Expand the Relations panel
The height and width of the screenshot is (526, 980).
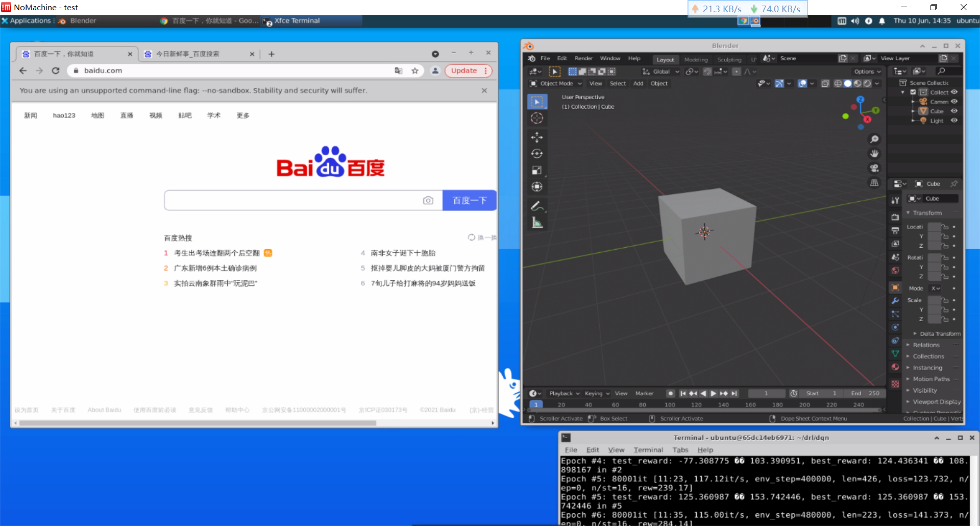pos(925,345)
